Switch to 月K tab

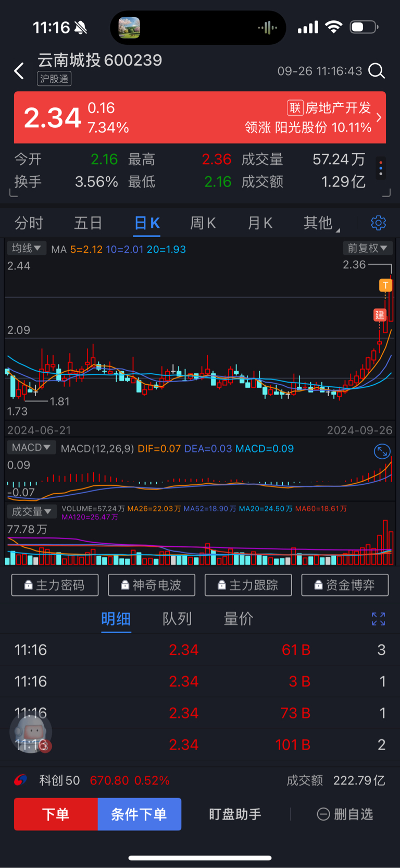click(x=260, y=223)
